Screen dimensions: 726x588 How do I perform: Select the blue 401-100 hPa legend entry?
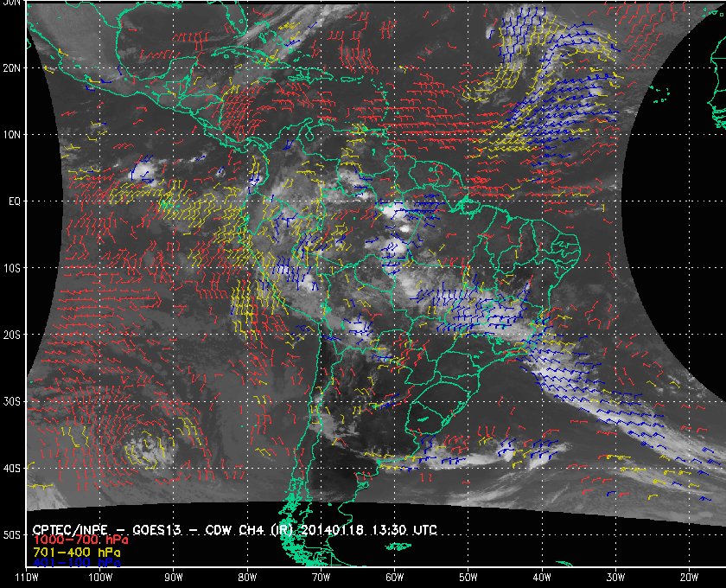(76, 564)
